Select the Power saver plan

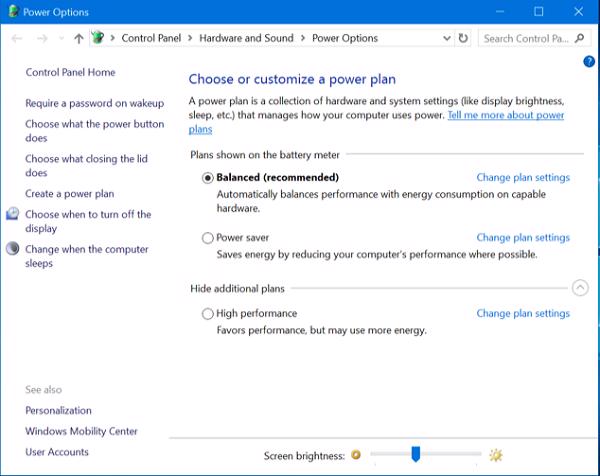point(208,238)
